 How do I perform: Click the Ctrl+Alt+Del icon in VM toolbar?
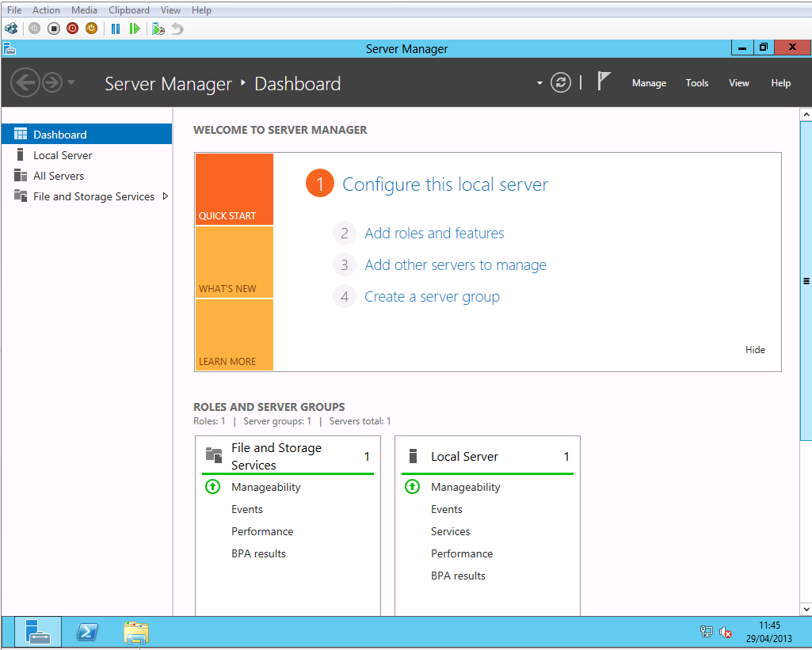point(11,29)
